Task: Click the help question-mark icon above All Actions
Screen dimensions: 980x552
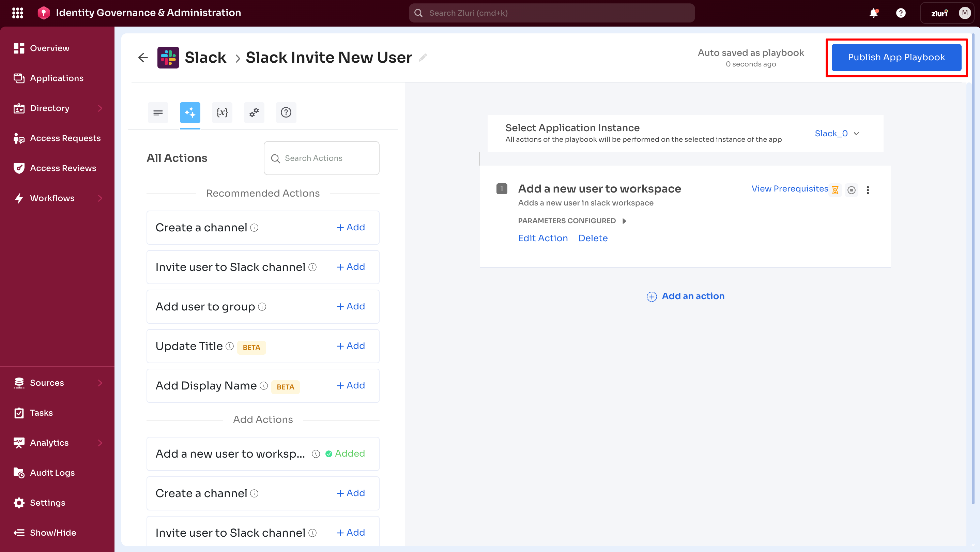Action: coord(286,112)
